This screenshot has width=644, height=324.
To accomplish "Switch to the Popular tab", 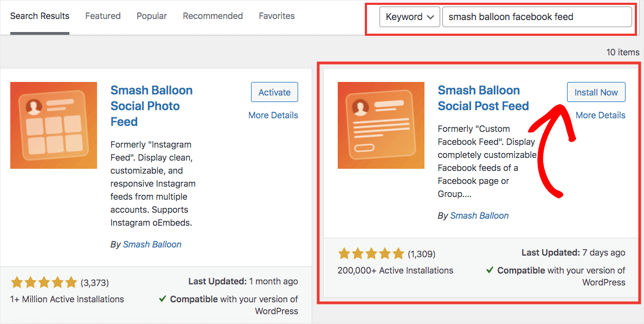I will pos(151,16).
